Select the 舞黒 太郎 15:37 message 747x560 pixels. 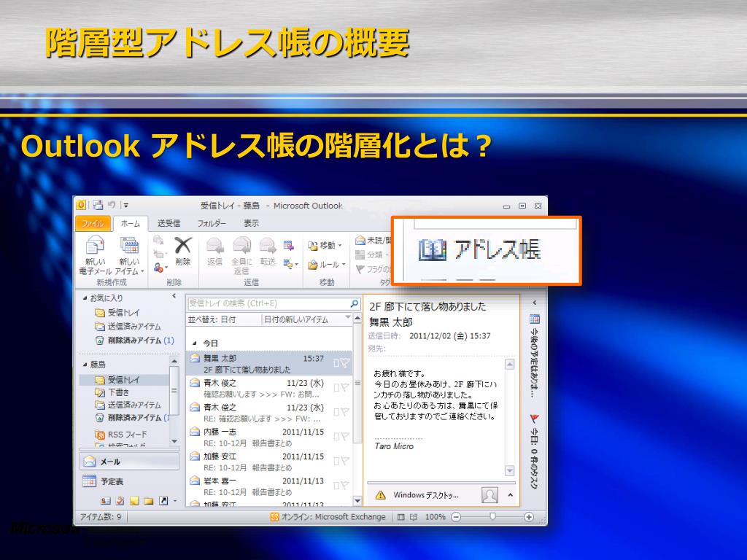click(269, 364)
